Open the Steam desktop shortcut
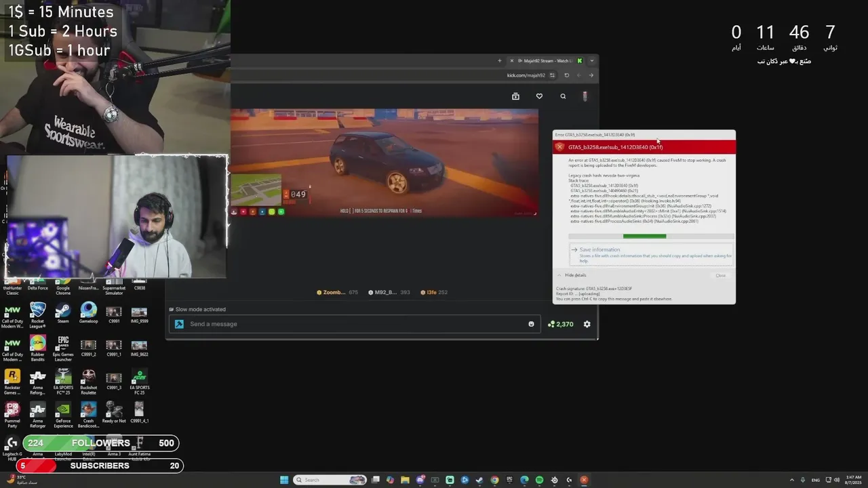 (63, 314)
